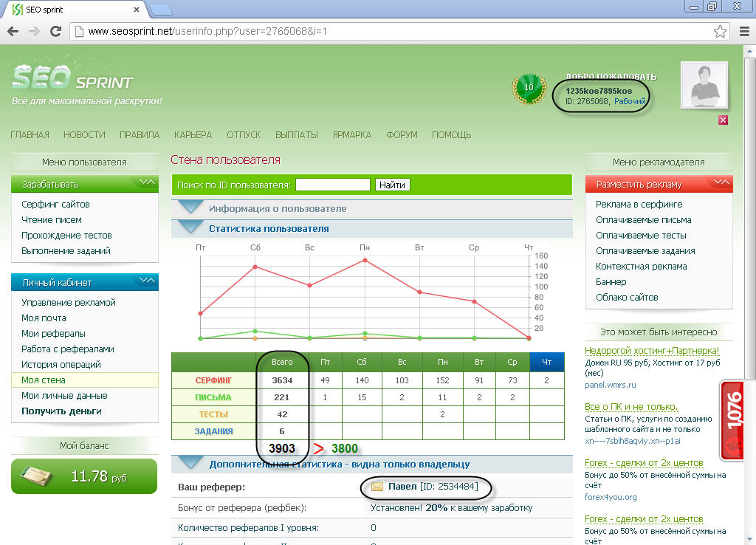Open the НОВОСТИ menu item

pos(84,135)
